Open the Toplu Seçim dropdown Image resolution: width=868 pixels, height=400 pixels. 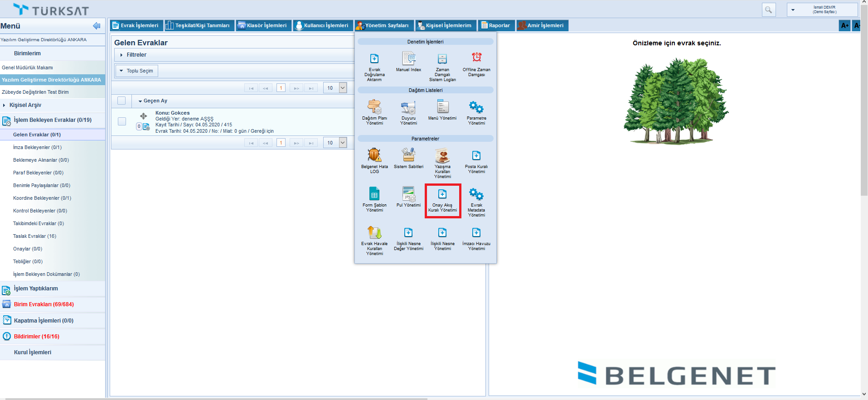[x=136, y=71]
